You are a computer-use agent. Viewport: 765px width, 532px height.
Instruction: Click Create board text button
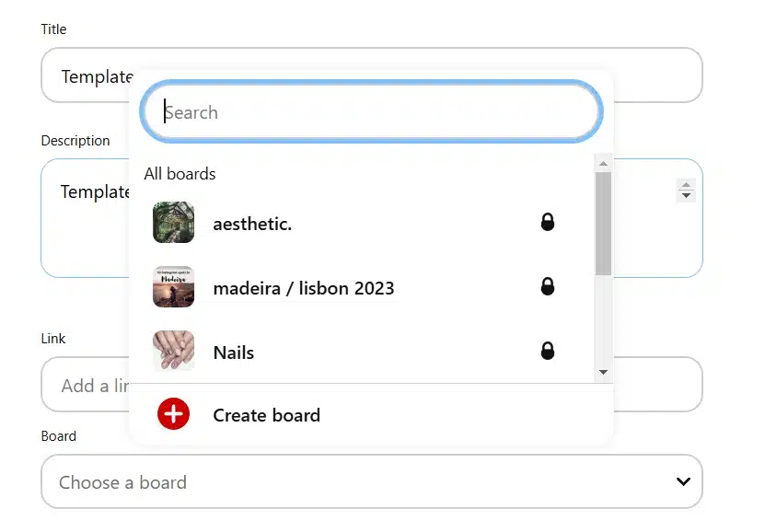266,415
